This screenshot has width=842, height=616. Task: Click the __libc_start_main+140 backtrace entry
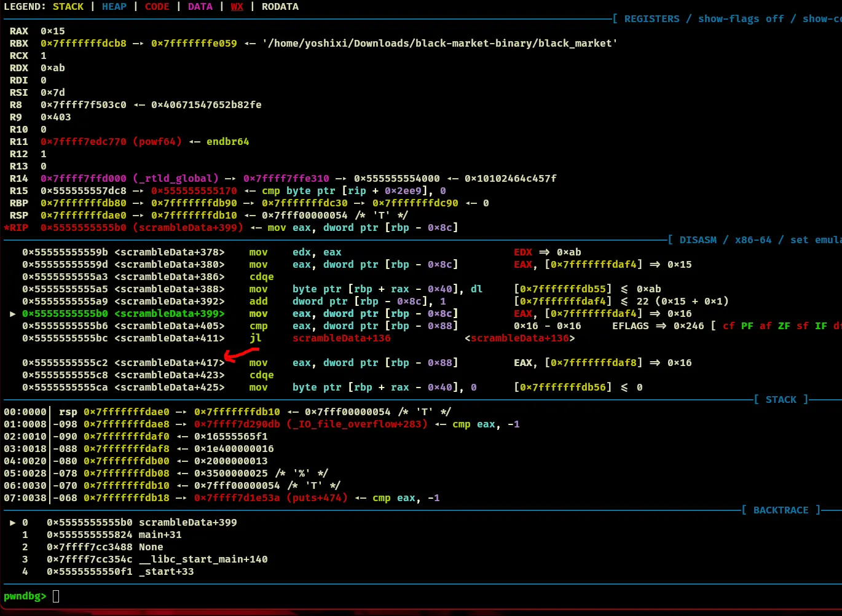click(203, 559)
